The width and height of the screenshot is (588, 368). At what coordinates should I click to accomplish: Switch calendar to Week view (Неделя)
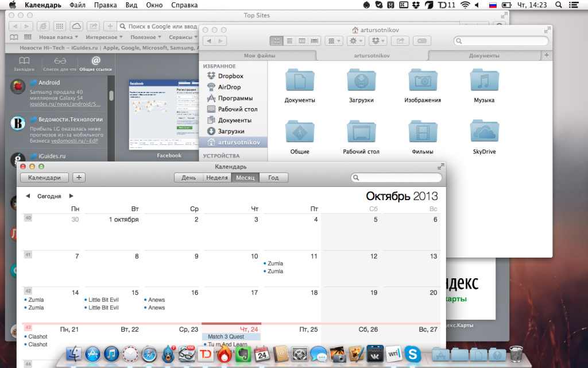(217, 178)
